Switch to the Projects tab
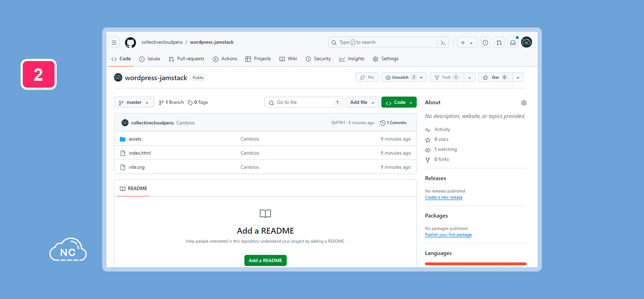This screenshot has width=644, height=299. [x=258, y=59]
